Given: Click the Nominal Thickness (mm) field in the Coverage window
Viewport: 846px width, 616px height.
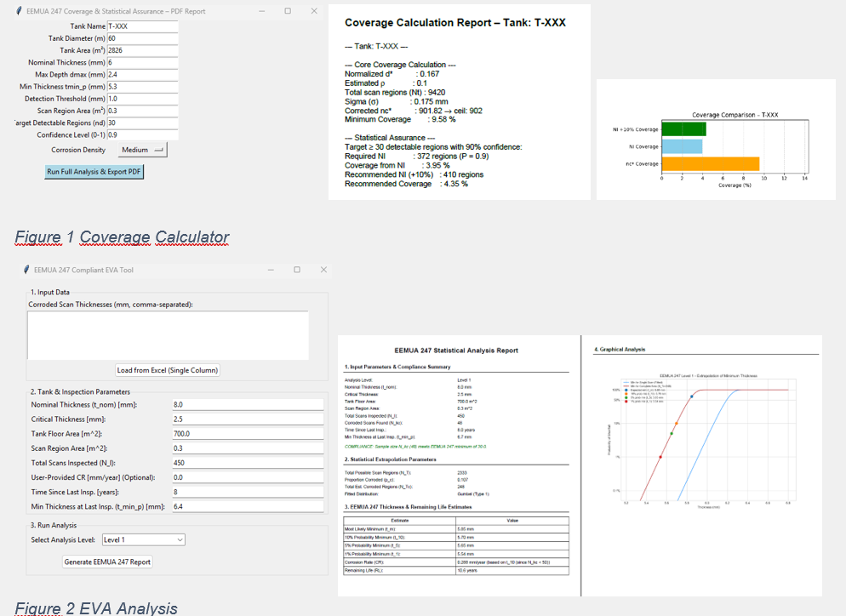Looking at the screenshot, I should (x=142, y=63).
